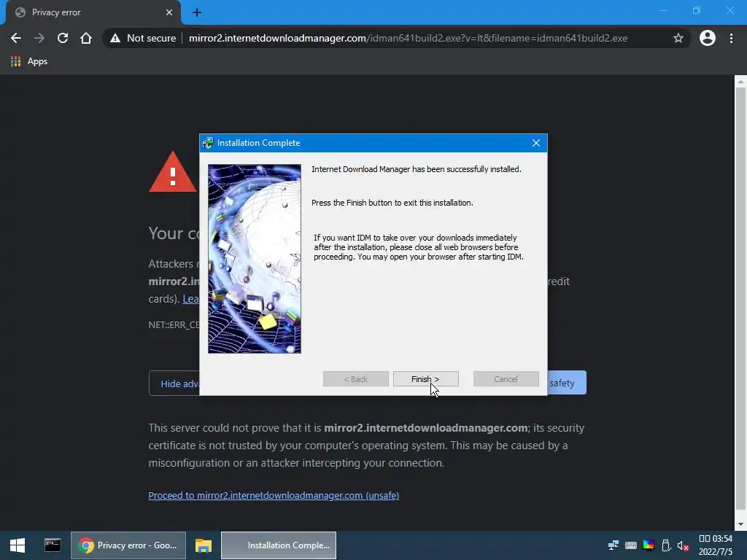Switch to Installation Complete taskbar item

(279, 545)
